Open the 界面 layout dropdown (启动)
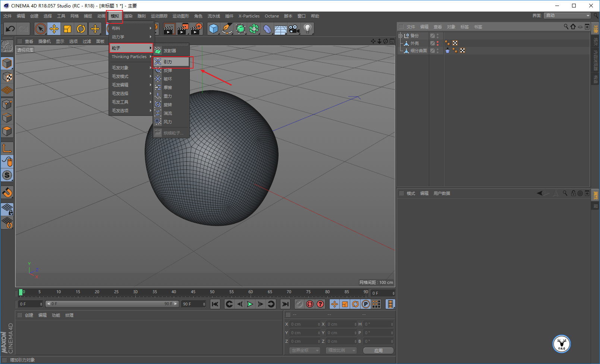 coord(567,16)
